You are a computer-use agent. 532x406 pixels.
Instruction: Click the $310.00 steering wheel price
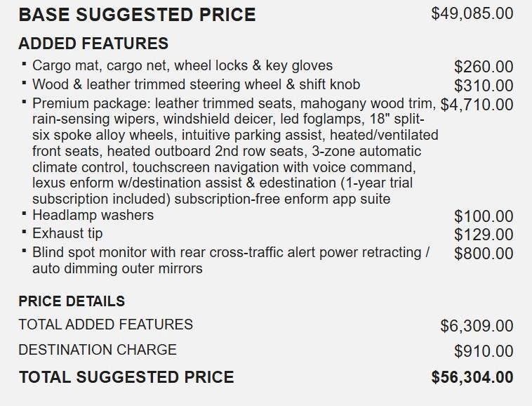[x=484, y=86]
